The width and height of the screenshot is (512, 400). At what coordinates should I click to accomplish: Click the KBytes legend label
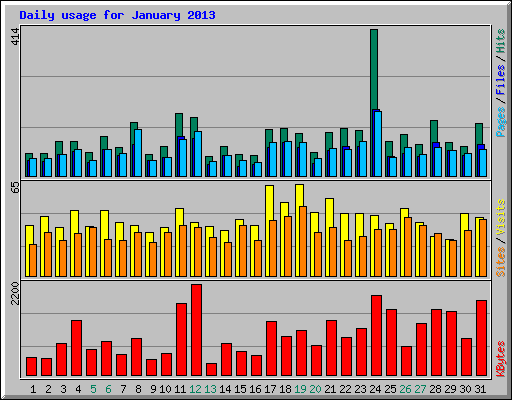pyautogui.click(x=501, y=359)
